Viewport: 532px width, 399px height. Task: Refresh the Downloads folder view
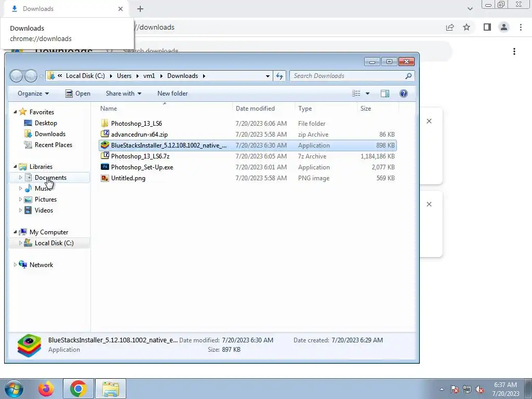click(280, 76)
